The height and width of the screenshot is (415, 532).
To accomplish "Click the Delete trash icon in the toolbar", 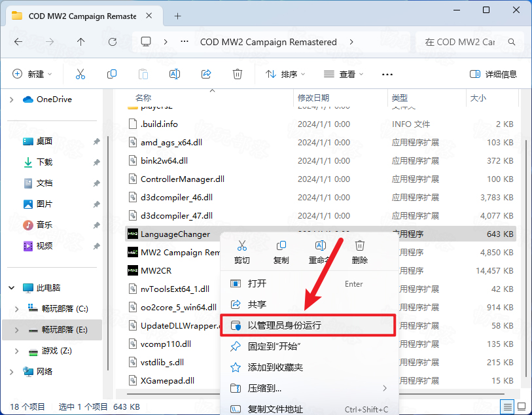I will click(x=237, y=74).
